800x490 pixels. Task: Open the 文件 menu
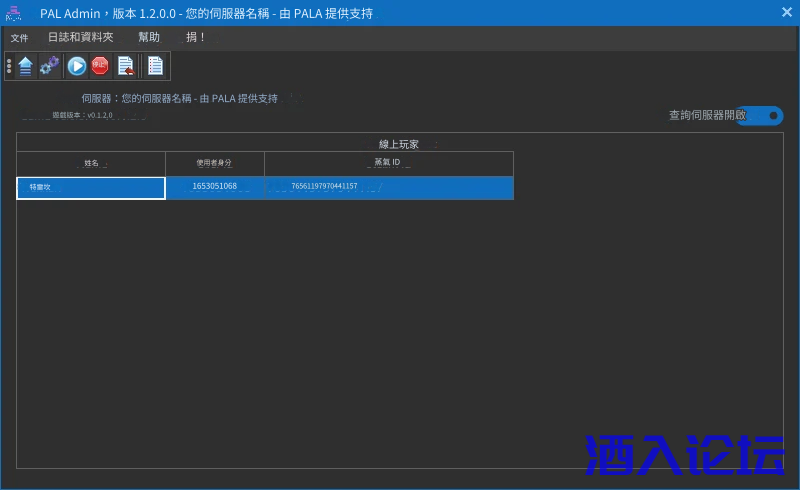(x=20, y=37)
